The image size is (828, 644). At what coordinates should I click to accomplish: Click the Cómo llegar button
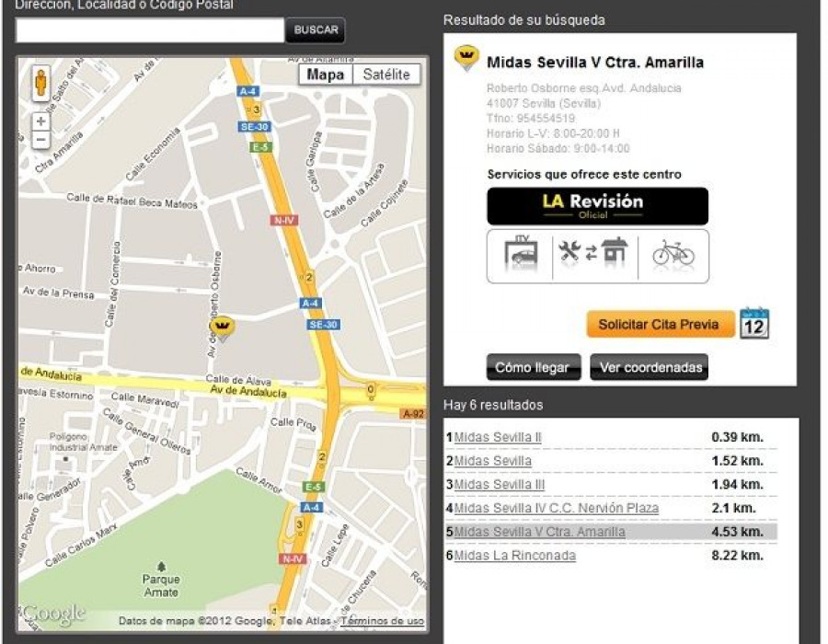tap(533, 367)
